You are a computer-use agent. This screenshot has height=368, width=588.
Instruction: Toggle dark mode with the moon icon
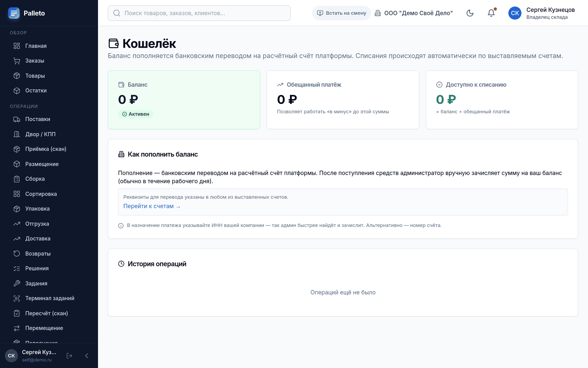tap(470, 13)
